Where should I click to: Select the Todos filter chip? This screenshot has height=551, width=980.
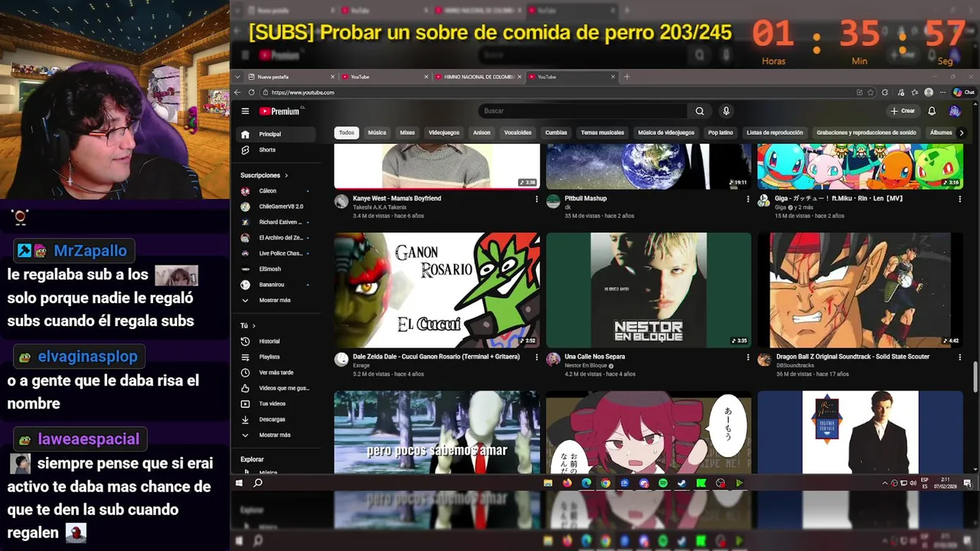point(347,132)
